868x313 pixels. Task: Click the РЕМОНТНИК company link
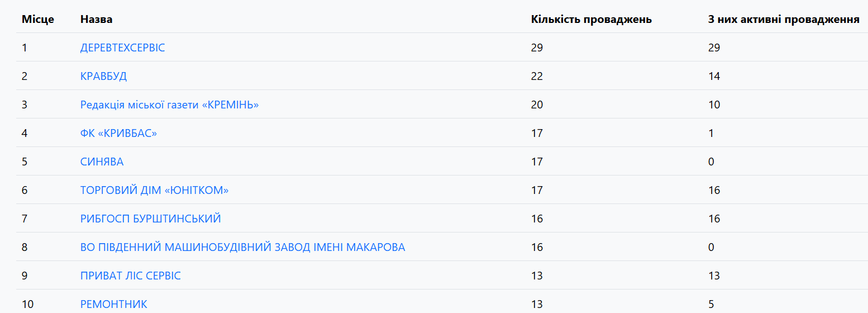click(x=113, y=304)
